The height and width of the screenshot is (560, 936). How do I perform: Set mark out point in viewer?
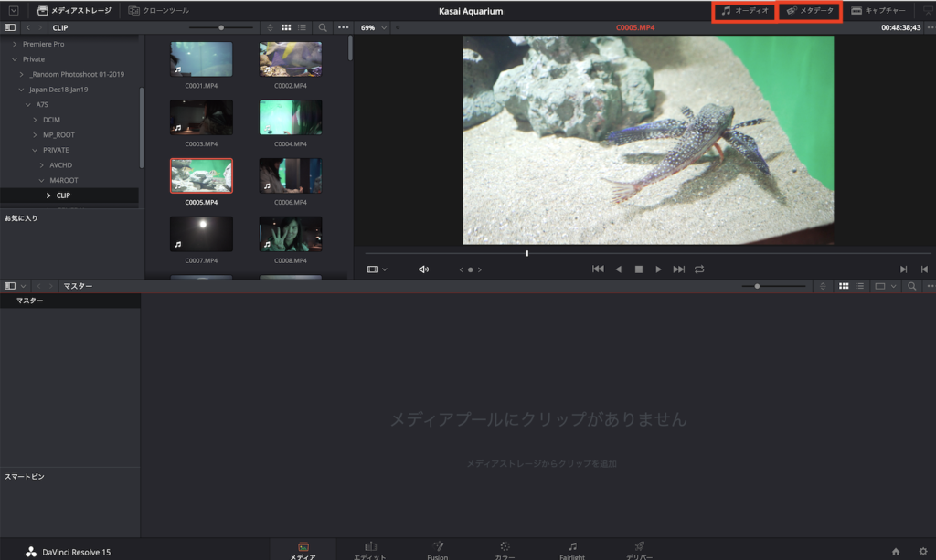pos(924,269)
